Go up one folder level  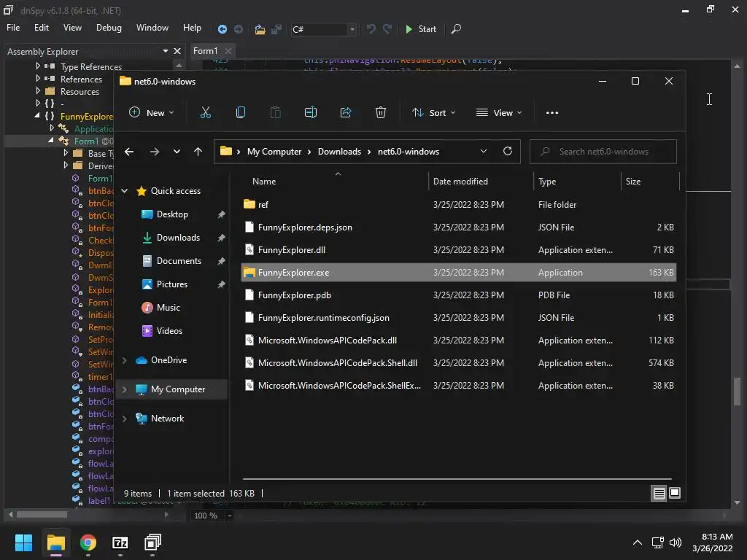pyautogui.click(x=198, y=152)
